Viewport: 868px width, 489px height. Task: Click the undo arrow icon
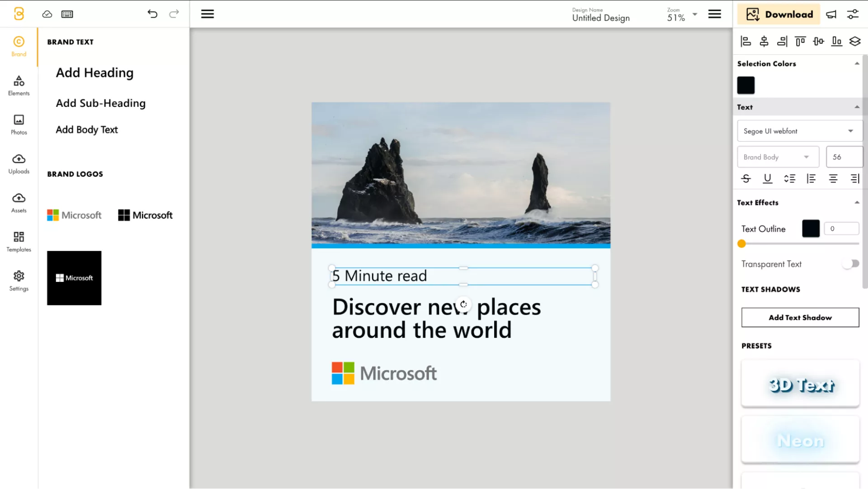pyautogui.click(x=152, y=14)
